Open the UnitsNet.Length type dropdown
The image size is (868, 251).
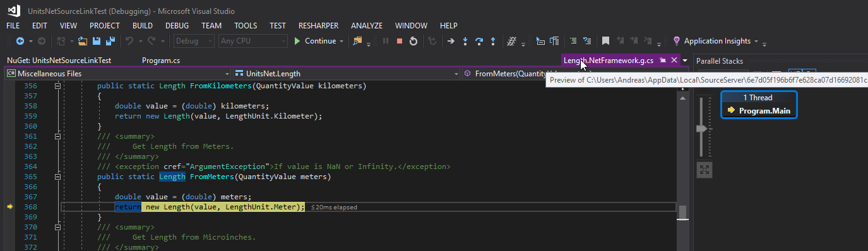(347, 74)
